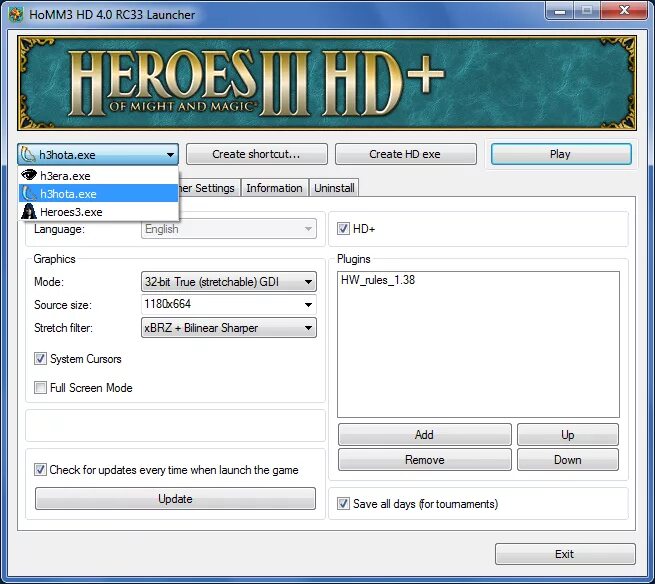Image resolution: width=655 pixels, height=584 pixels.
Task: Choose h3hota.exe in the open list
Action: (x=99, y=194)
